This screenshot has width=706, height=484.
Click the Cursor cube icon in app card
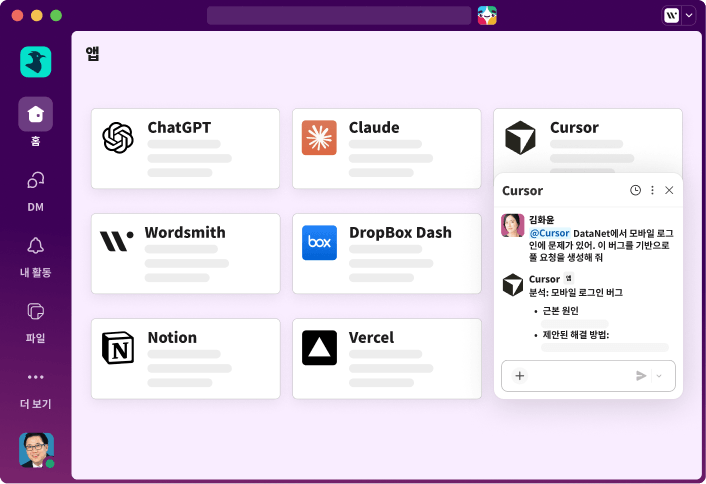(x=520, y=138)
